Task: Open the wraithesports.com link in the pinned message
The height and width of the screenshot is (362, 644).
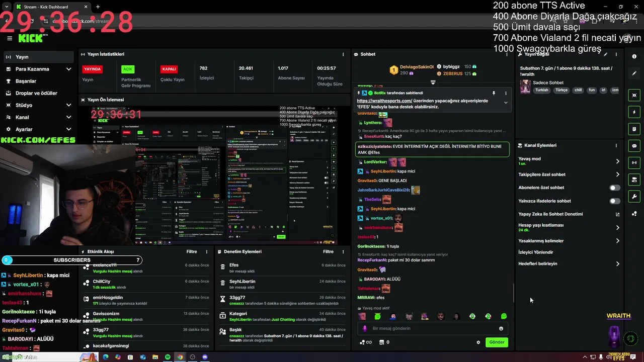Action: click(x=384, y=101)
